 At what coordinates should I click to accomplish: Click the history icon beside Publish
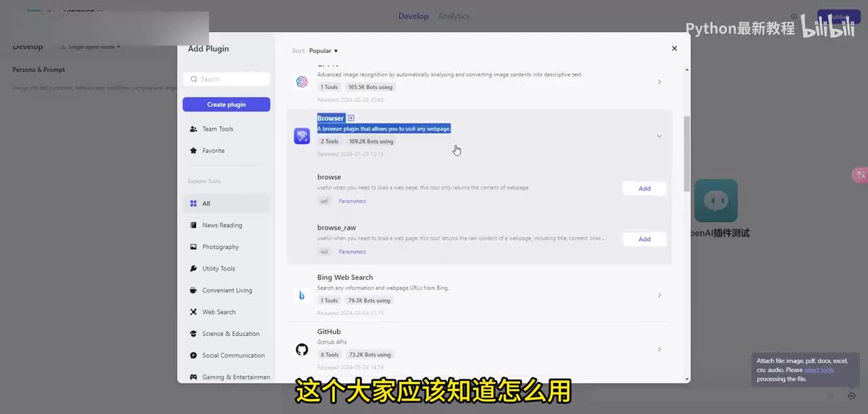pyautogui.click(x=794, y=17)
